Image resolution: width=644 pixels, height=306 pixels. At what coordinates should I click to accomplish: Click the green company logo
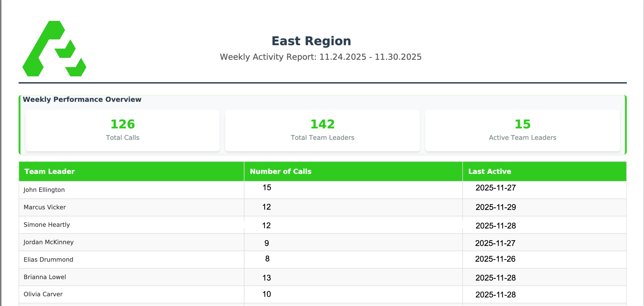54,49
